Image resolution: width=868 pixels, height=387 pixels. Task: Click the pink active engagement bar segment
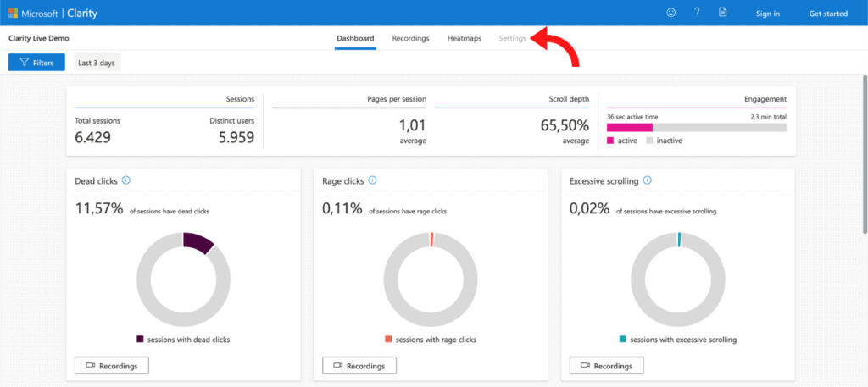coord(630,127)
